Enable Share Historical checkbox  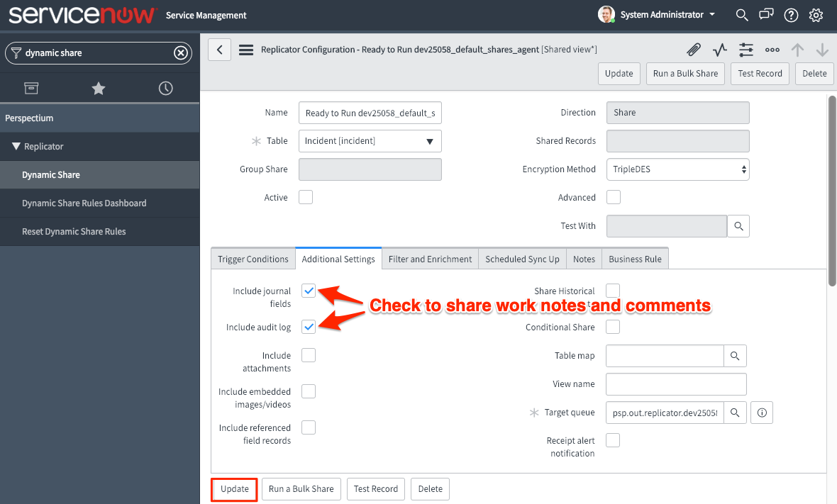[613, 291]
